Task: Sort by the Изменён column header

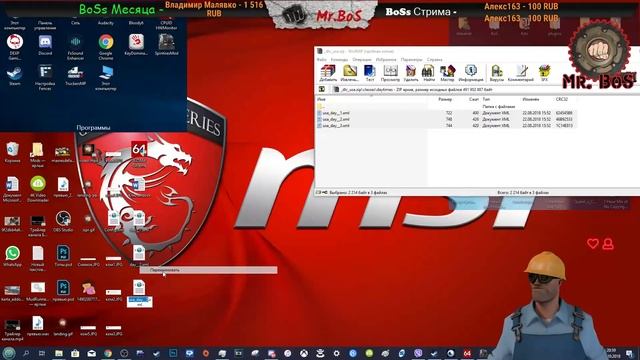Action: [x=531, y=99]
